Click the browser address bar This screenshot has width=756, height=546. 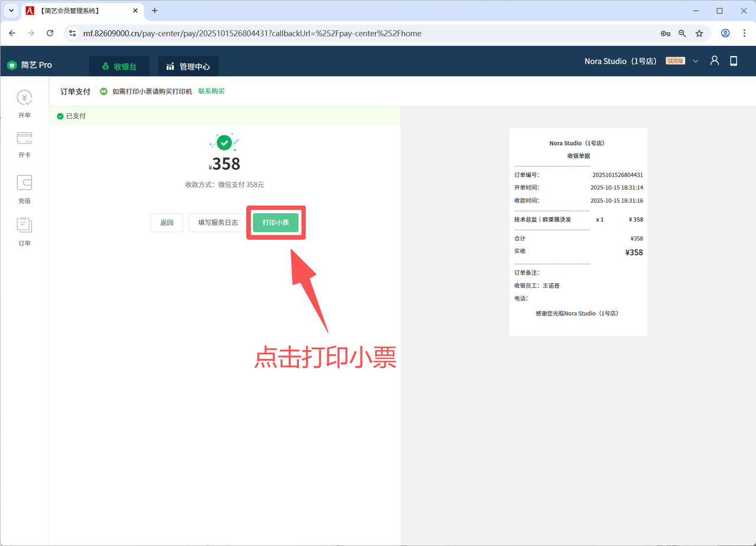click(354, 34)
